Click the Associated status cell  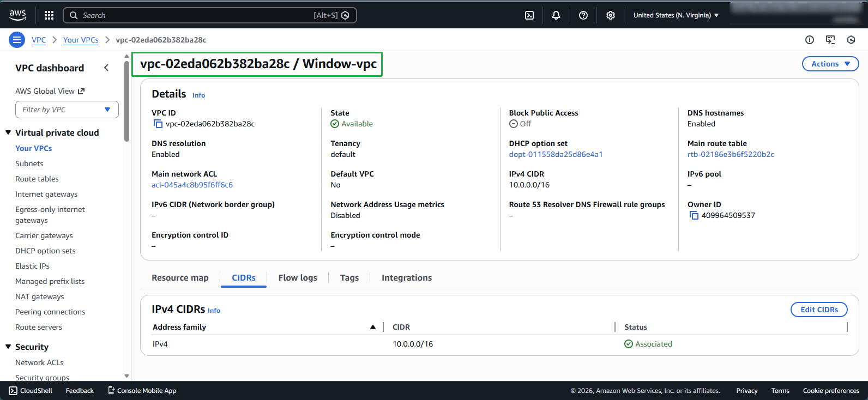click(x=648, y=344)
